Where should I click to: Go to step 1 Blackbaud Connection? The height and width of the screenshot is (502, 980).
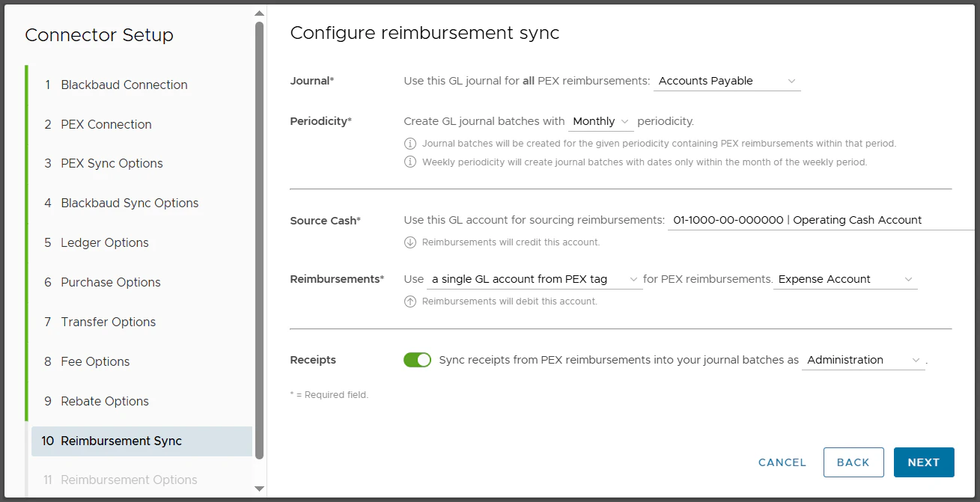click(x=141, y=85)
